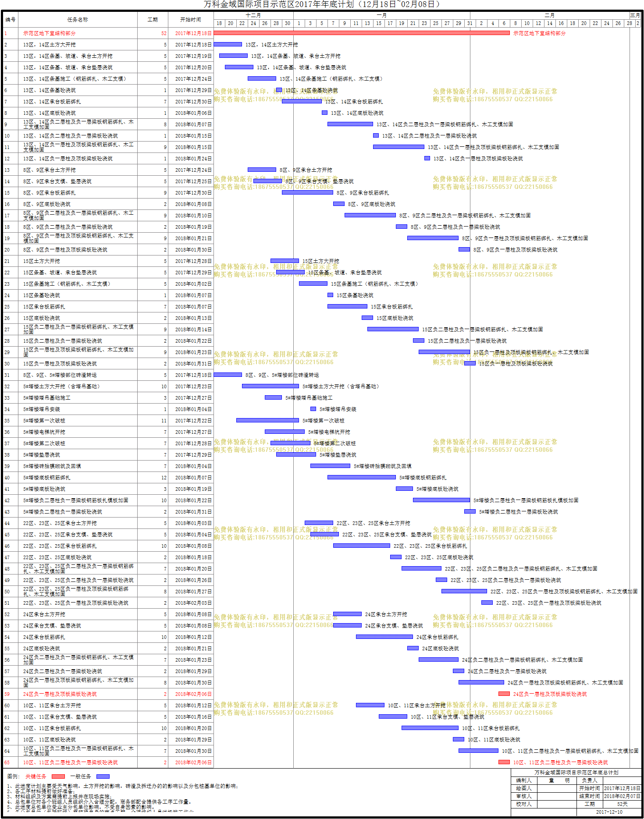Select task name 24区底板砼浇筑 in the table
The width and height of the screenshot is (644, 819).
tap(42, 649)
